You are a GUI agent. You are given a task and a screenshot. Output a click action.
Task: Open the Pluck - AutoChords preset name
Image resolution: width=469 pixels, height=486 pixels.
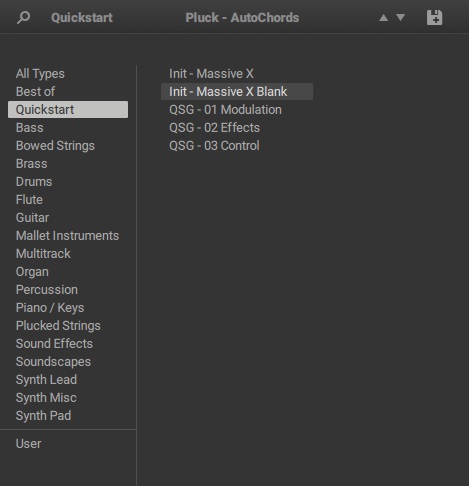click(x=242, y=18)
